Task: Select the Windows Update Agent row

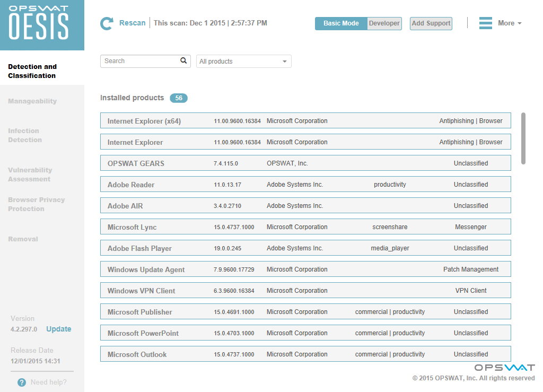Action: coord(305,269)
